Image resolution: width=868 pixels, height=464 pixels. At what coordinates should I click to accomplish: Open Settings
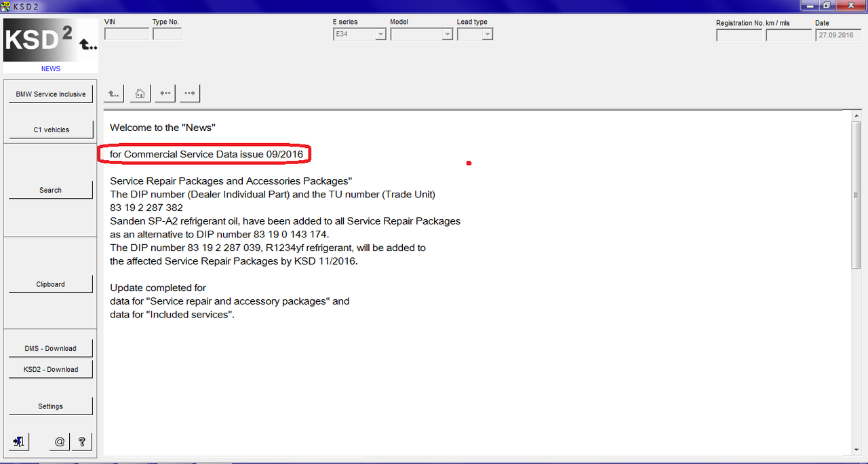(51, 406)
